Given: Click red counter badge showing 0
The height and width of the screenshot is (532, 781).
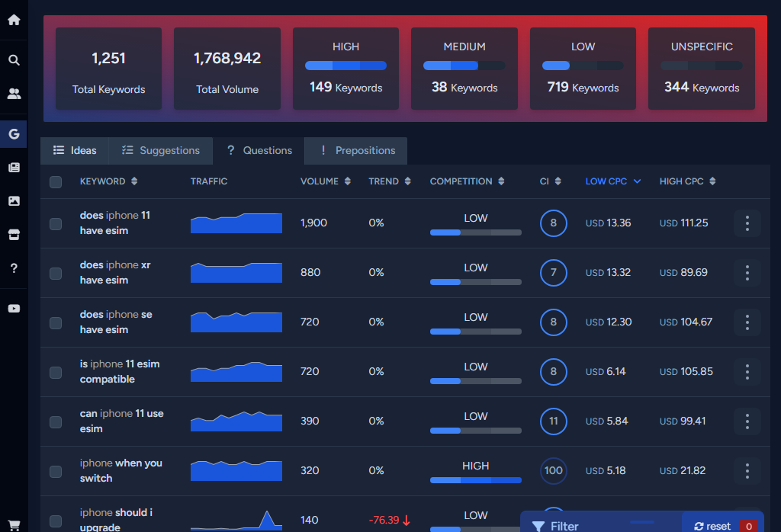Looking at the screenshot, I should tap(749, 526).
